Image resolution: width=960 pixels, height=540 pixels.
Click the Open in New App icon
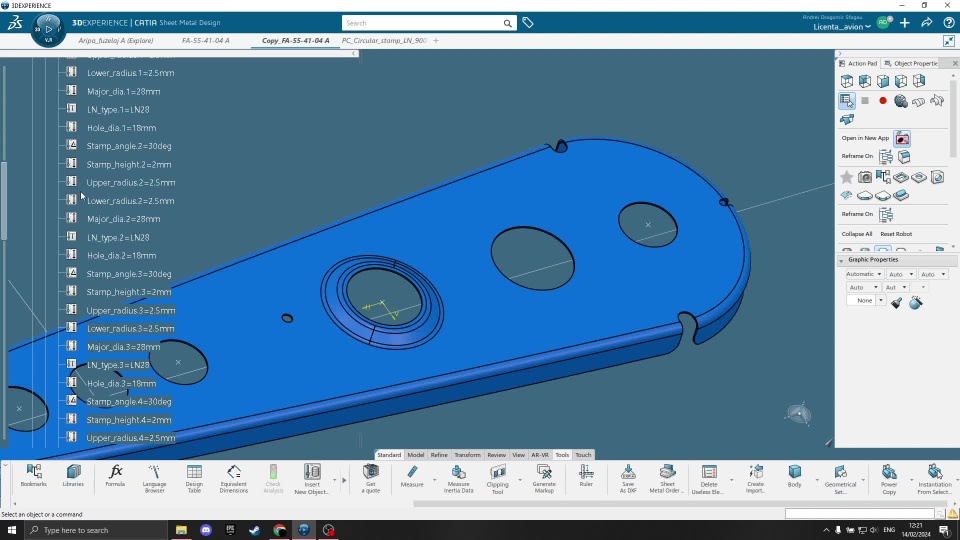[902, 138]
